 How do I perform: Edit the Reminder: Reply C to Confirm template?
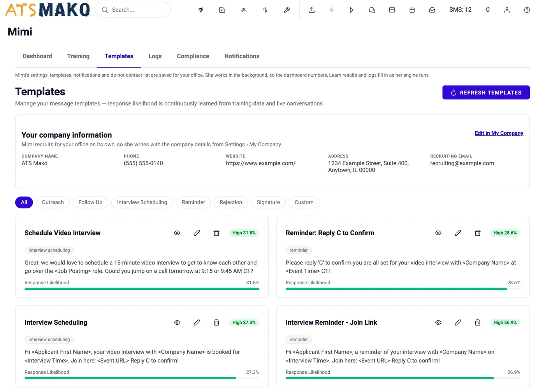[x=458, y=233]
